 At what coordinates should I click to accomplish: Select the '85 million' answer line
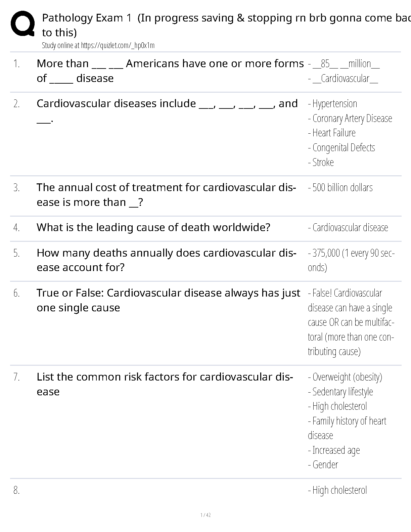click(344, 64)
